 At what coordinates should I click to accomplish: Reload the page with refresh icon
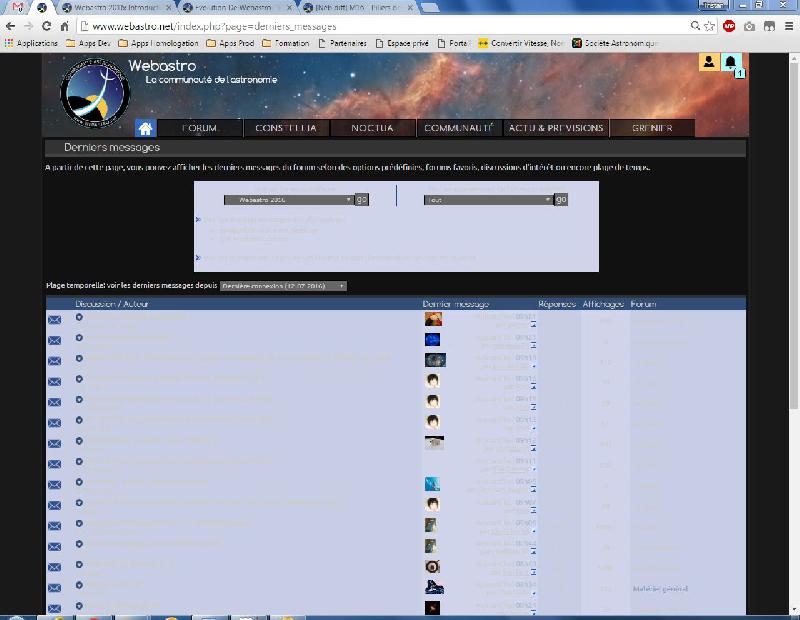coord(46,26)
